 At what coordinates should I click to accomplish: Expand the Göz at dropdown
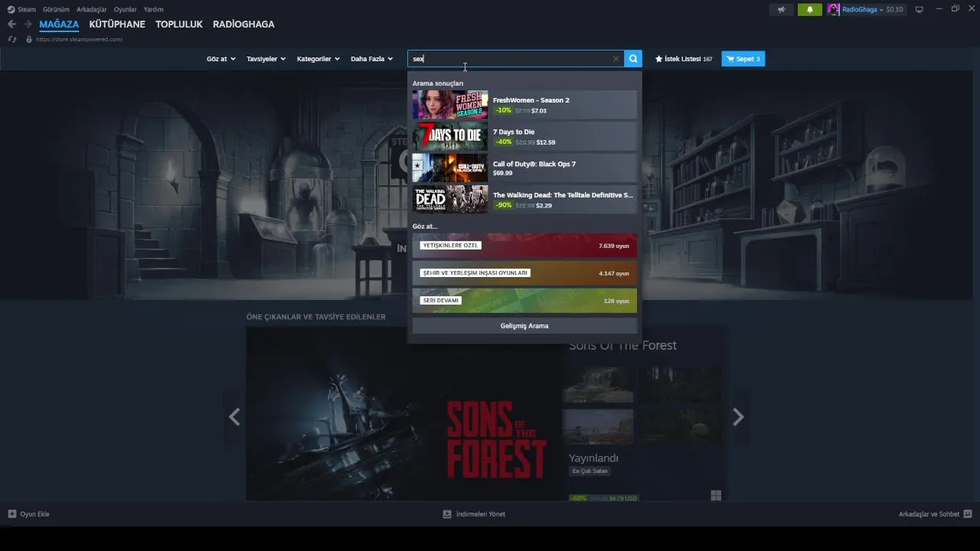pyautogui.click(x=220, y=59)
